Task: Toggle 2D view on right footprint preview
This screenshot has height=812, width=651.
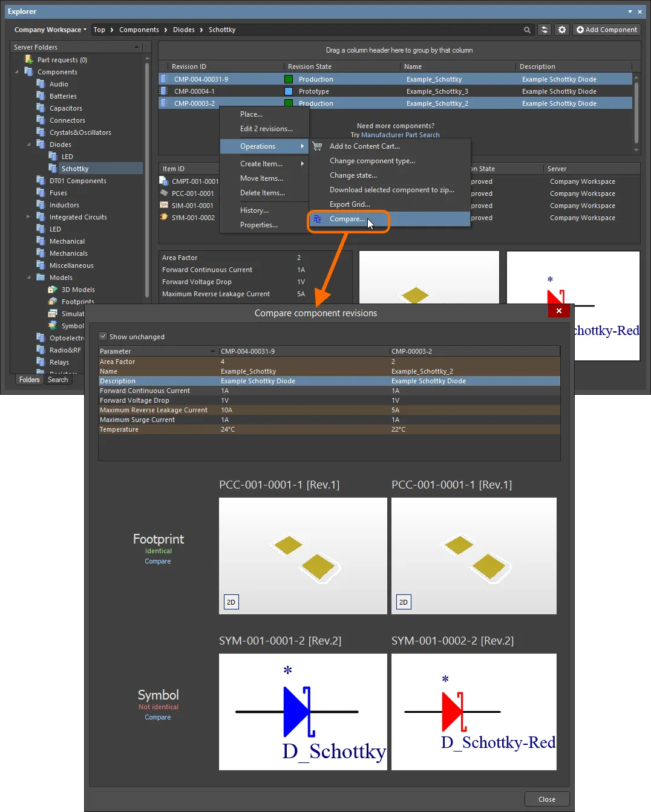Action: point(404,602)
